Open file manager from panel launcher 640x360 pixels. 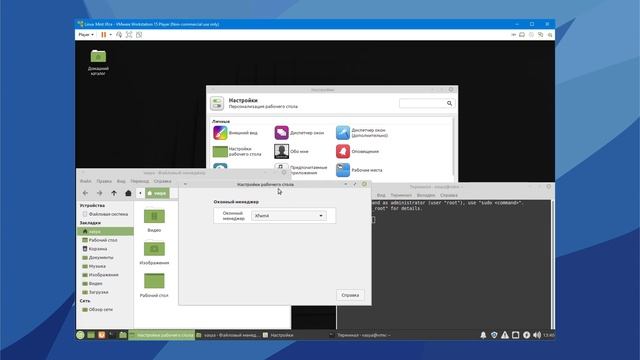(123, 335)
